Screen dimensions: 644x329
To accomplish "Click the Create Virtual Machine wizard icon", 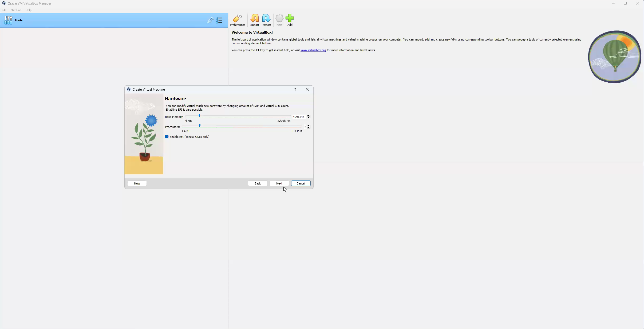I will [x=128, y=89].
